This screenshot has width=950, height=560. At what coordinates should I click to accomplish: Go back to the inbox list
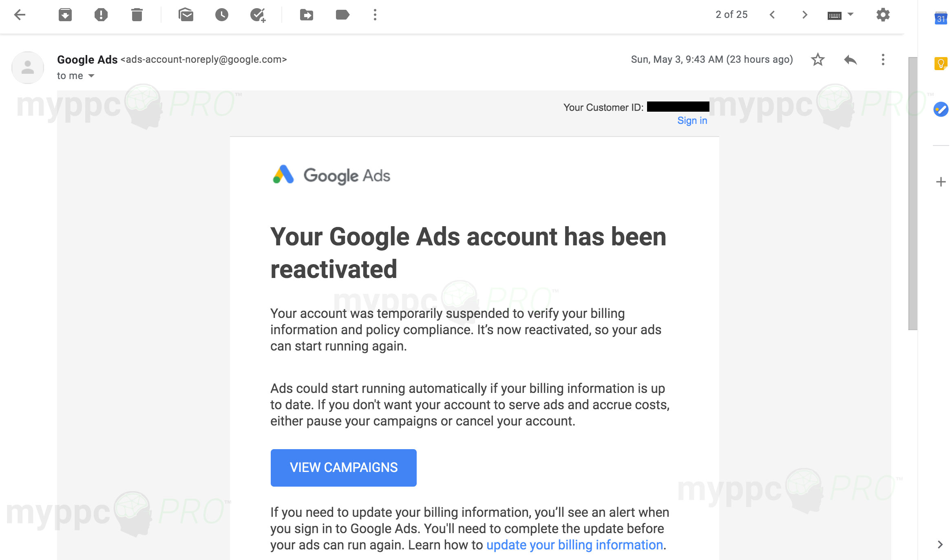(20, 15)
